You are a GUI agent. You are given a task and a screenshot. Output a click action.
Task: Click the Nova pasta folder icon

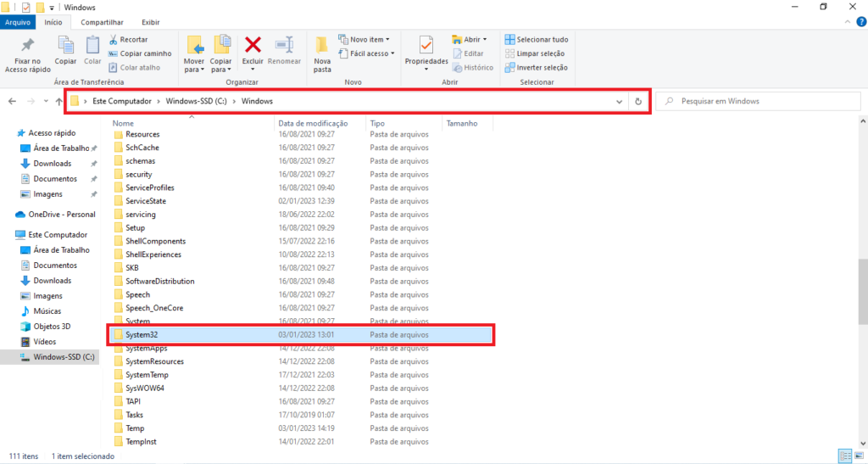click(x=322, y=46)
